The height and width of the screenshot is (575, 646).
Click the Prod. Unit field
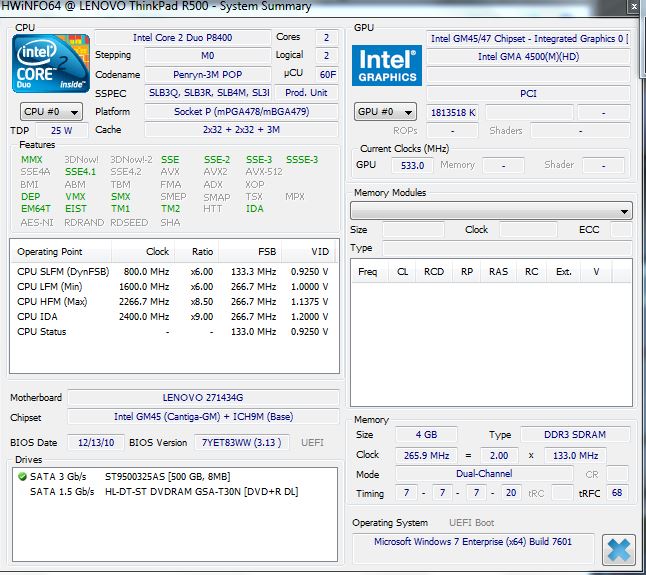tap(306, 93)
